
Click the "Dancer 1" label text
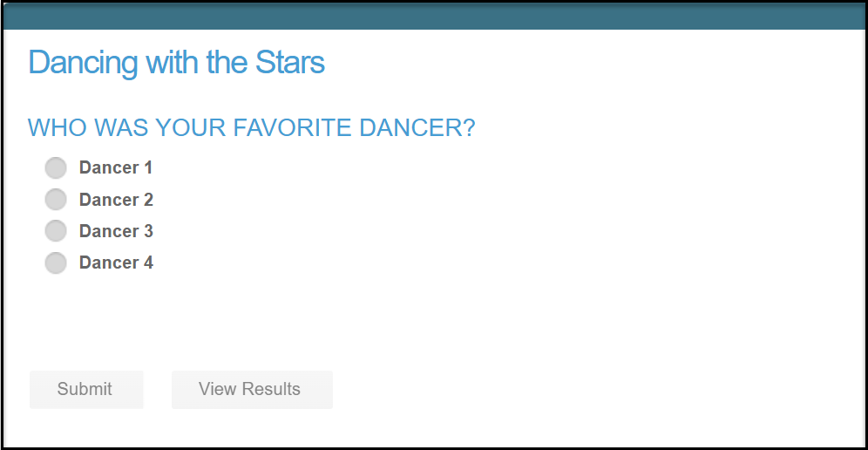point(116,167)
